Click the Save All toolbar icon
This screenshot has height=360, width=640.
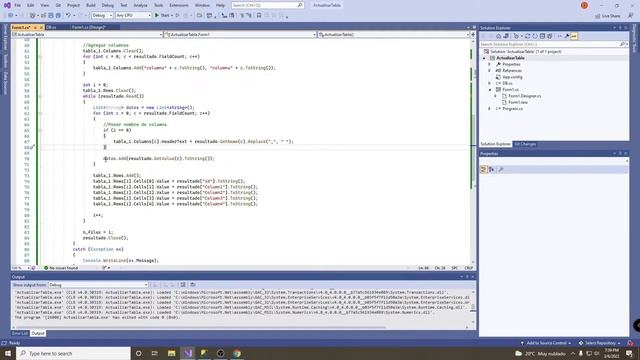[58, 16]
